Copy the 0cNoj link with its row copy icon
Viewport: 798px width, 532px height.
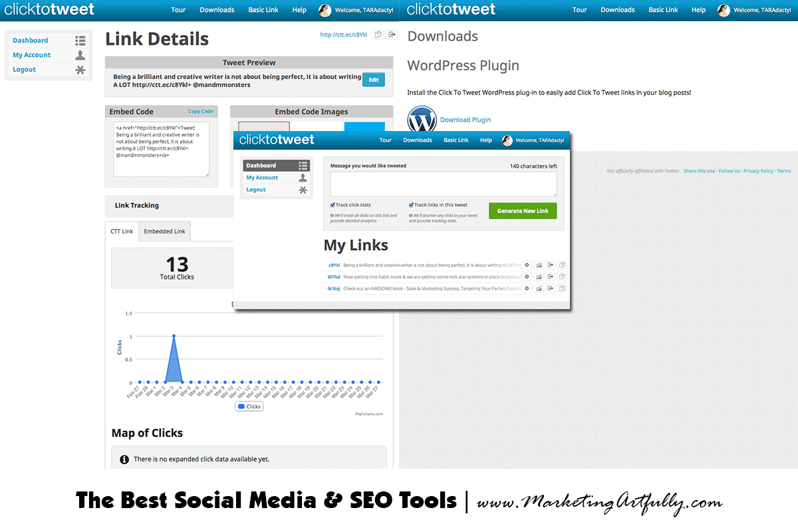click(562, 289)
